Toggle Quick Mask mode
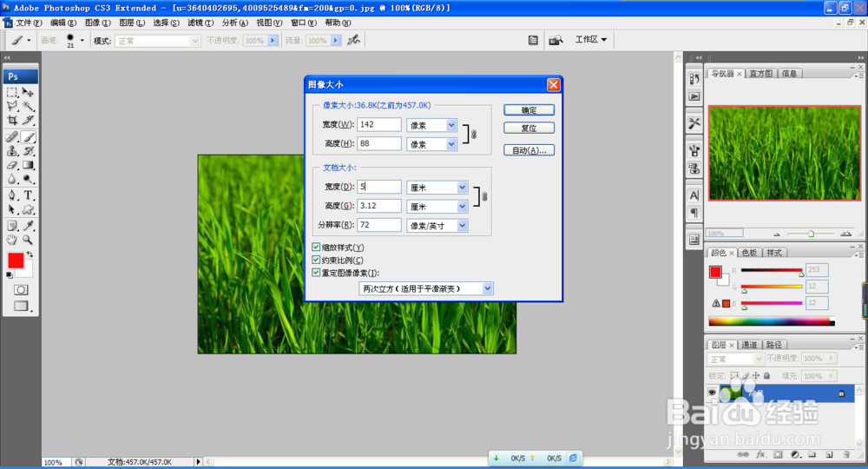The width and height of the screenshot is (868, 469). pos(21,289)
